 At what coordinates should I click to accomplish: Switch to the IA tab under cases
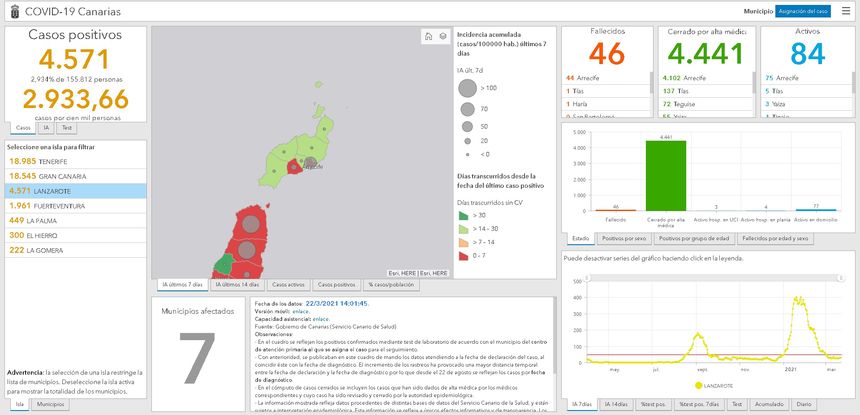pyautogui.click(x=46, y=128)
